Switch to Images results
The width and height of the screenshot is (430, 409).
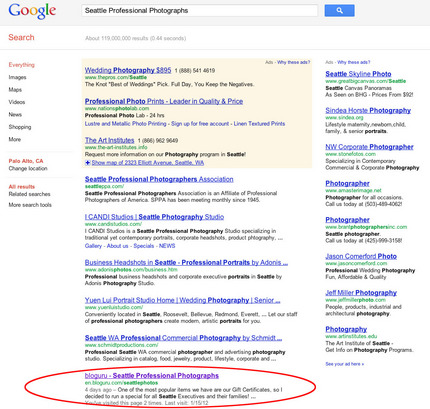[x=17, y=77]
